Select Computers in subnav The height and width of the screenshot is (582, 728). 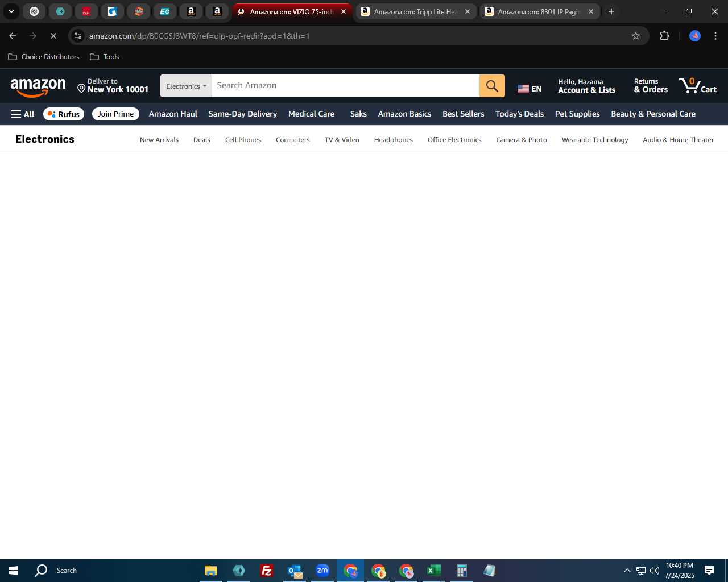click(293, 140)
